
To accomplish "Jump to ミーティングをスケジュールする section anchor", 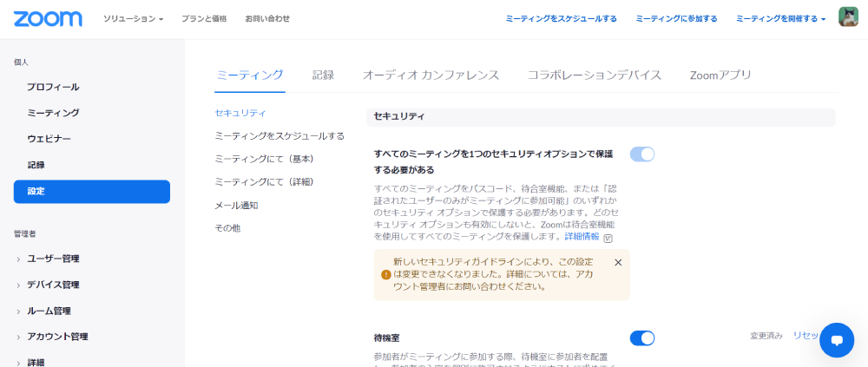I will 279,136.
